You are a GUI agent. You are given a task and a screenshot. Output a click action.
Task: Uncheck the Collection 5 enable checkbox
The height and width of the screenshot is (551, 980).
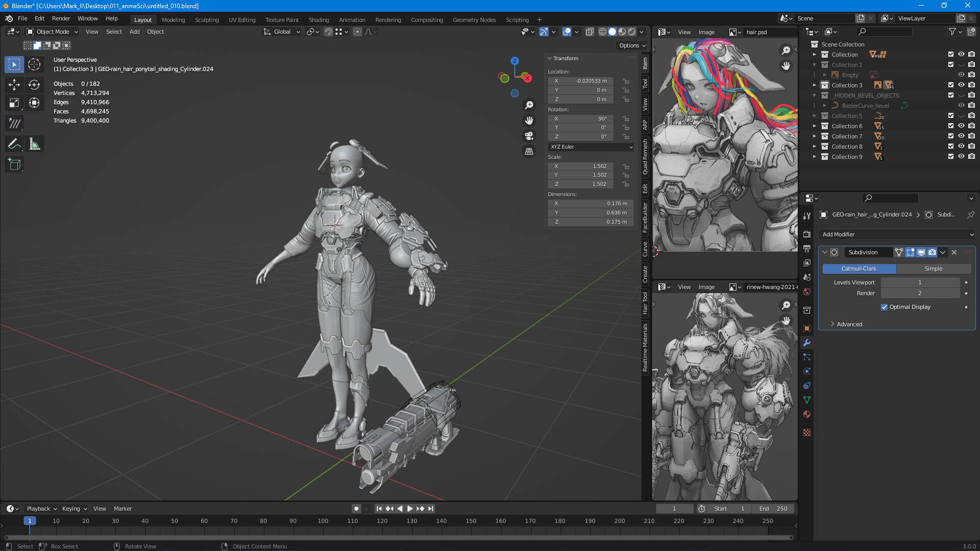(x=950, y=115)
